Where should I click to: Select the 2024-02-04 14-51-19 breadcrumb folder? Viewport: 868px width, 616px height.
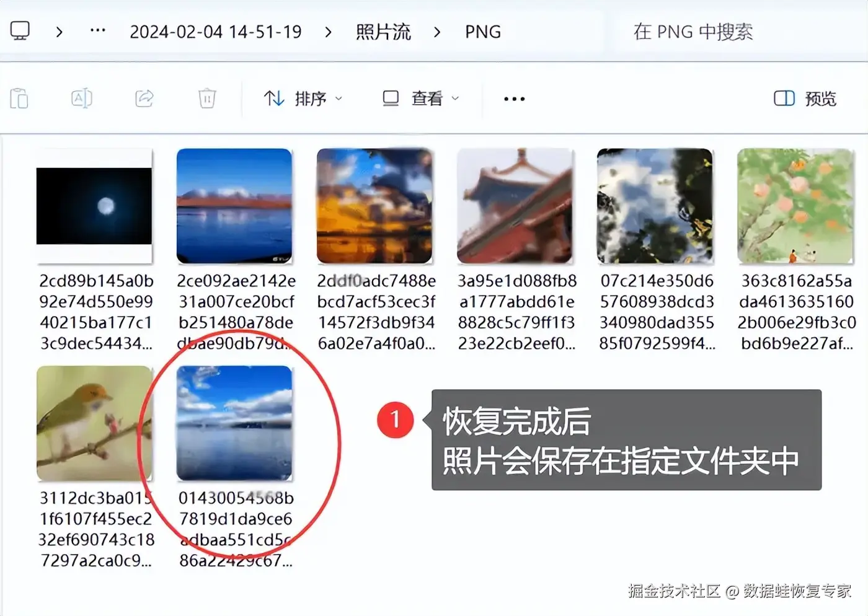coord(216,32)
